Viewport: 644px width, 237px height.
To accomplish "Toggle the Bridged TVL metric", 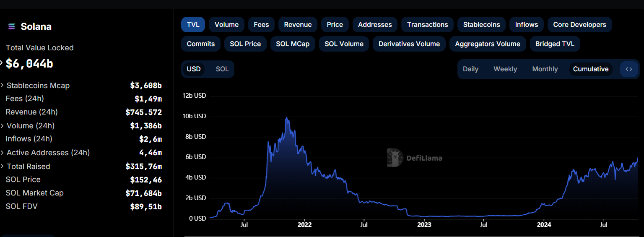I will coord(555,44).
